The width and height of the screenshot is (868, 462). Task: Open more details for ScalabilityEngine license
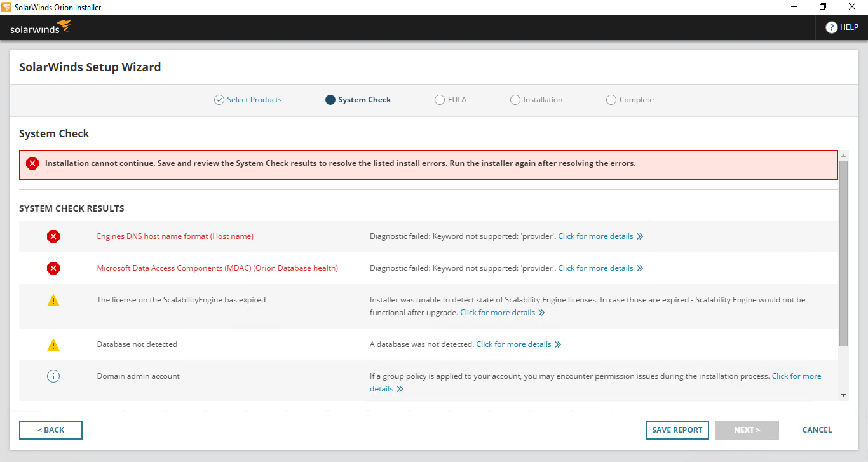pos(498,313)
